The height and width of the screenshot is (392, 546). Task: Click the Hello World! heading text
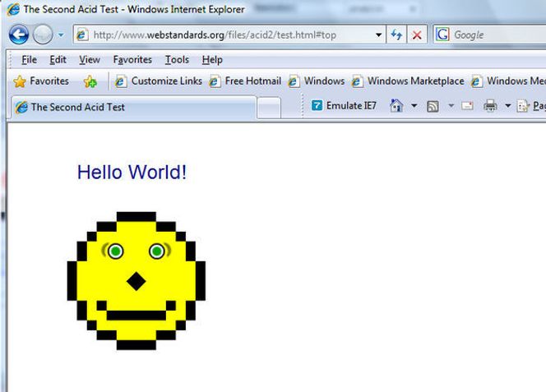coord(132,172)
